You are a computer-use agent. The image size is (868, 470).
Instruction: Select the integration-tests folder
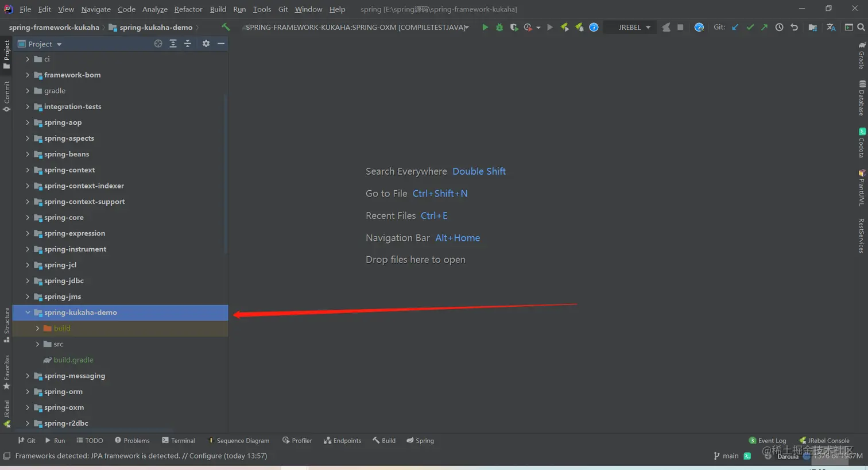pos(72,106)
